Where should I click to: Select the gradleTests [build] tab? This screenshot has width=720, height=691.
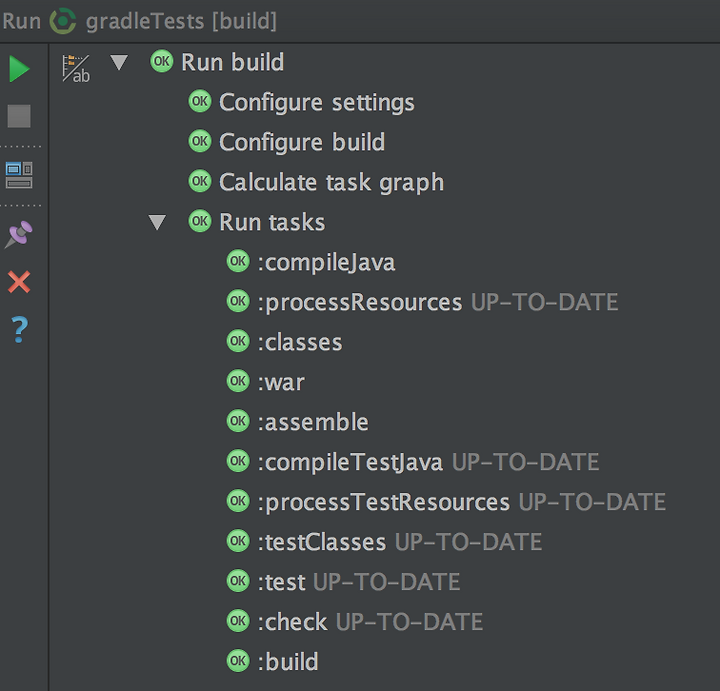tap(181, 21)
